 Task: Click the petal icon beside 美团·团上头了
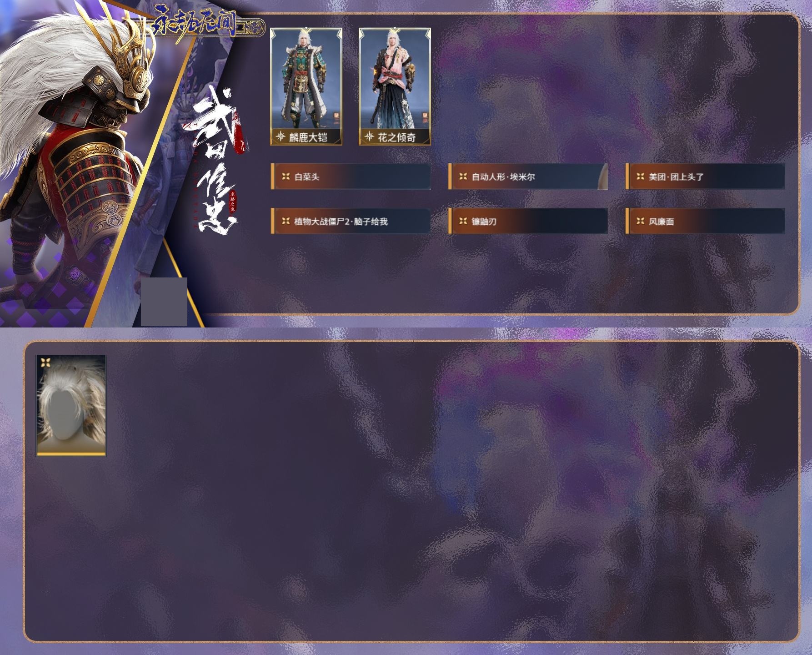640,176
